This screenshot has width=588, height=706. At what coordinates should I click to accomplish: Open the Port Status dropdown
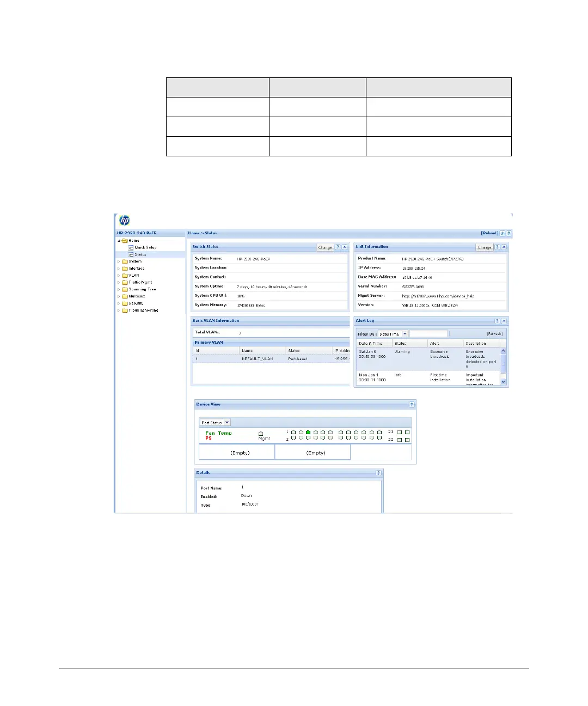[x=227, y=422]
